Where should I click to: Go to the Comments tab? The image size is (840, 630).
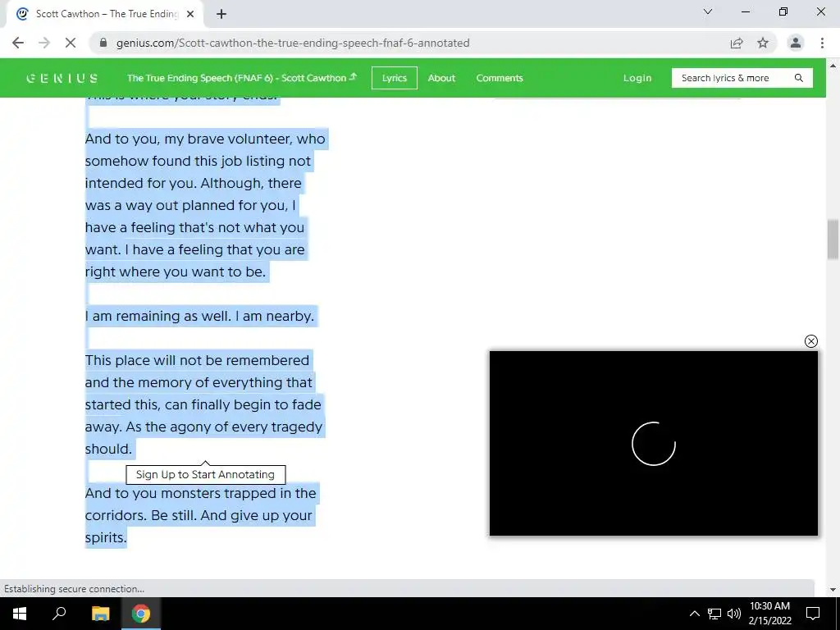point(500,78)
